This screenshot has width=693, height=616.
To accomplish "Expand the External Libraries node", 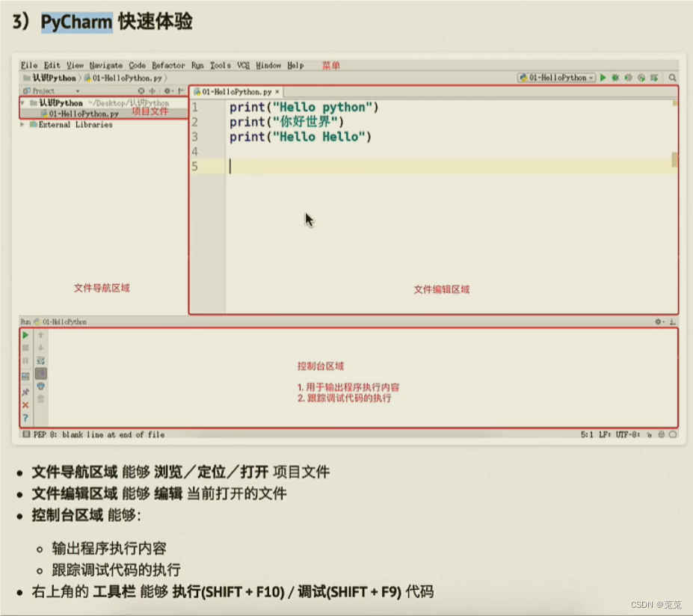I will pos(22,125).
